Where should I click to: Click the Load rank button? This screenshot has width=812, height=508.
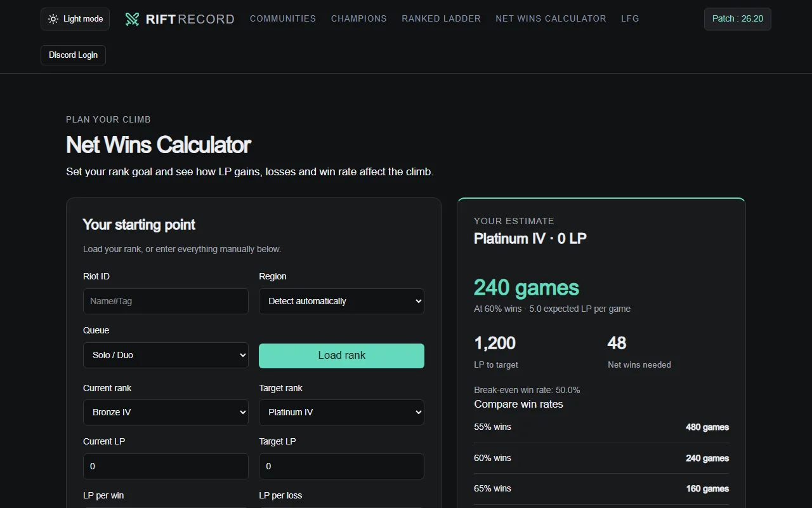[341, 356]
